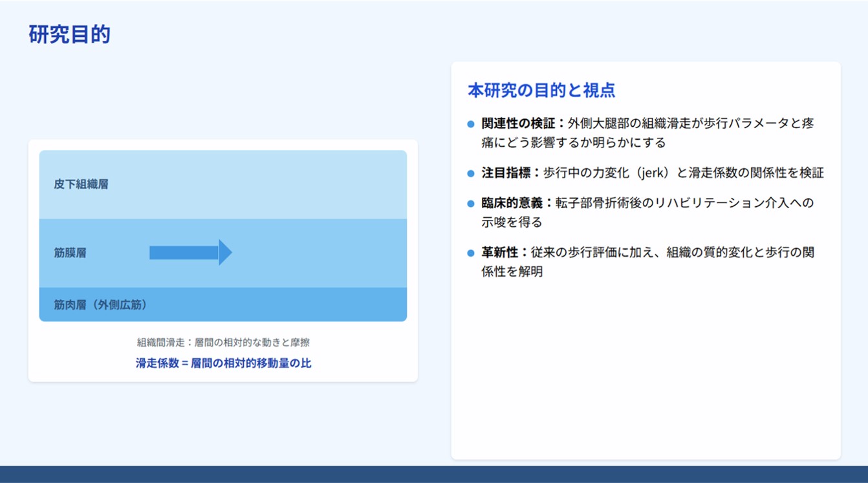Select the 本研究の目的と視点 heading

[541, 91]
